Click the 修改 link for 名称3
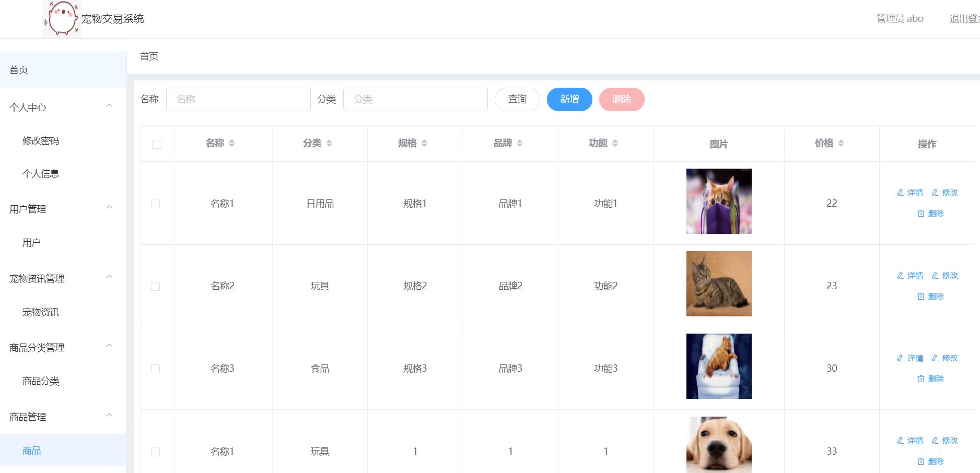 coord(950,358)
